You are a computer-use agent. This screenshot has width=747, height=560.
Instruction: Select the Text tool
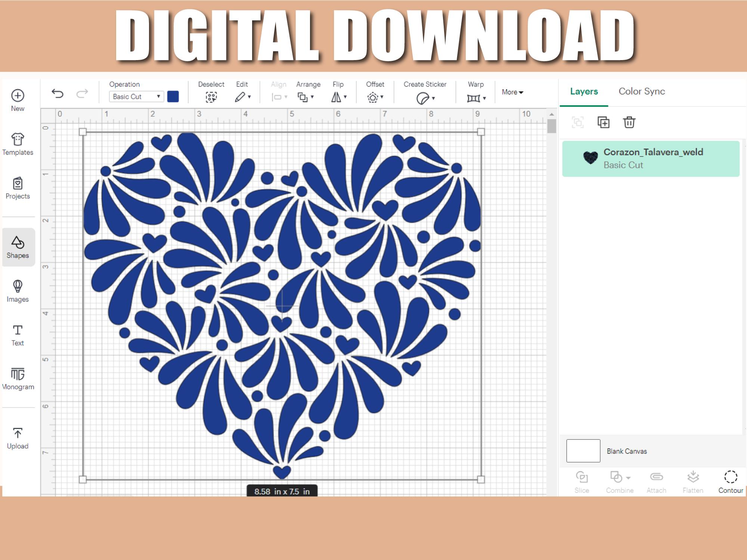click(17, 334)
